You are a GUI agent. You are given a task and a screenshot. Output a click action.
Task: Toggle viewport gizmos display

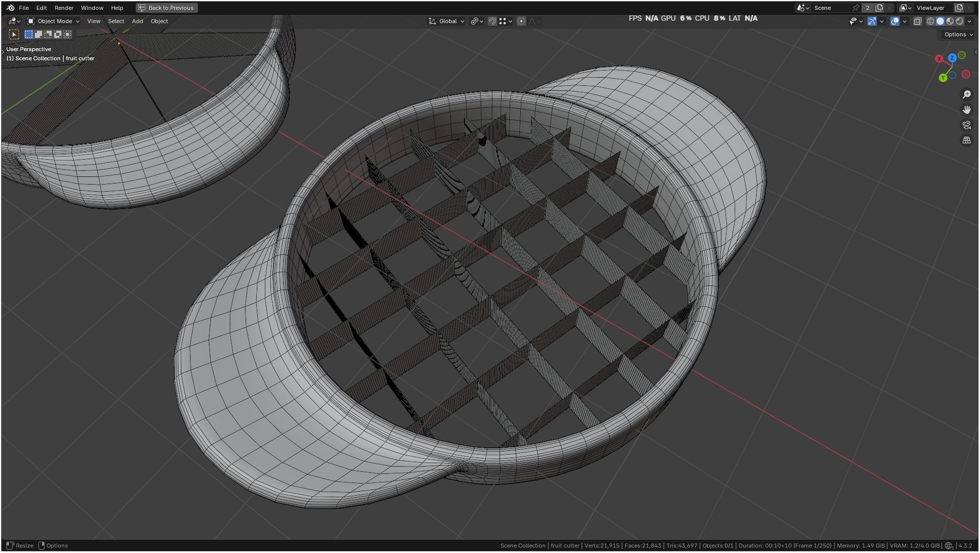tap(872, 21)
